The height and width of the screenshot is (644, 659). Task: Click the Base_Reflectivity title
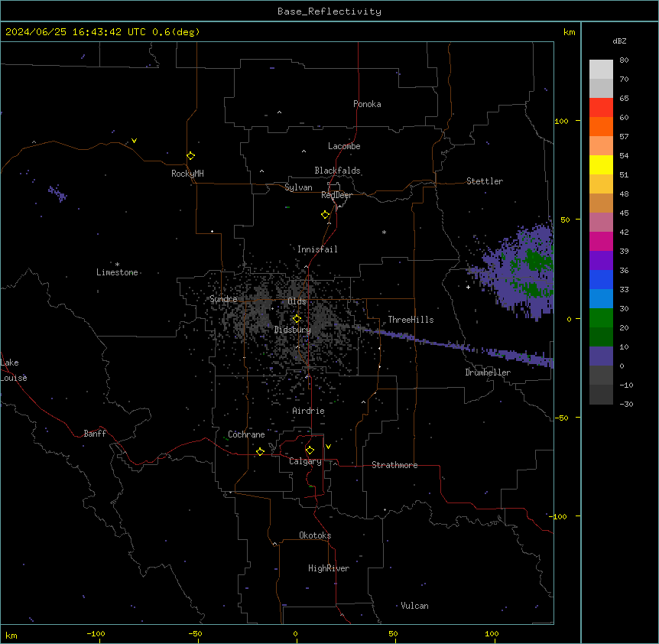(x=329, y=11)
